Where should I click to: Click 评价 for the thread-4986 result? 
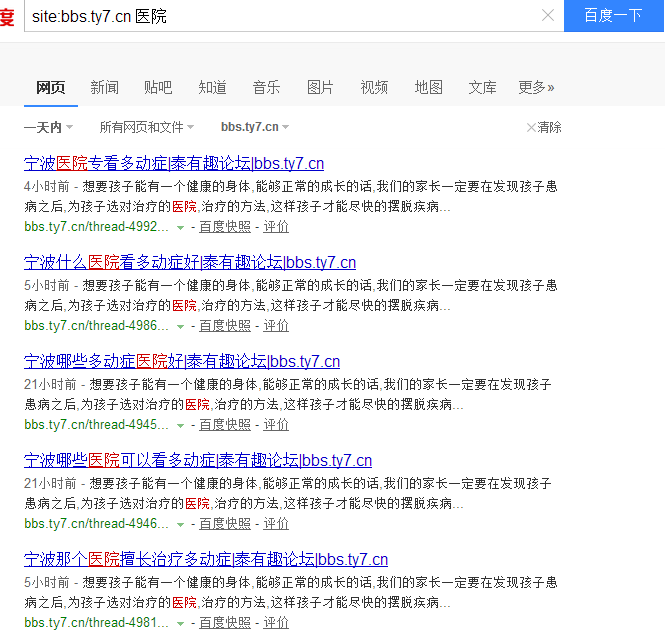(x=276, y=326)
